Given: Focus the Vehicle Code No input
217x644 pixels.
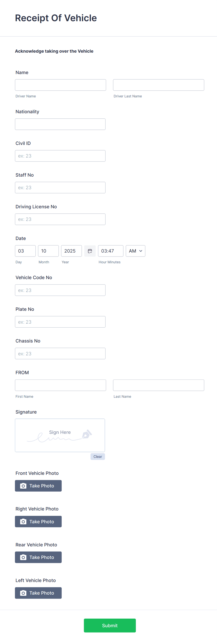Looking at the screenshot, I should click(x=60, y=290).
